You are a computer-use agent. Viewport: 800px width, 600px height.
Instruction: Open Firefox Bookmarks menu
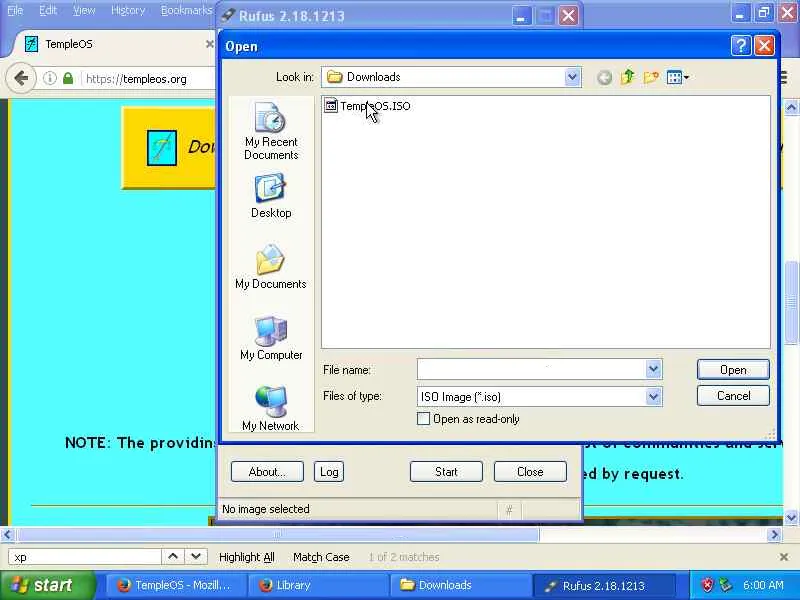[186, 10]
